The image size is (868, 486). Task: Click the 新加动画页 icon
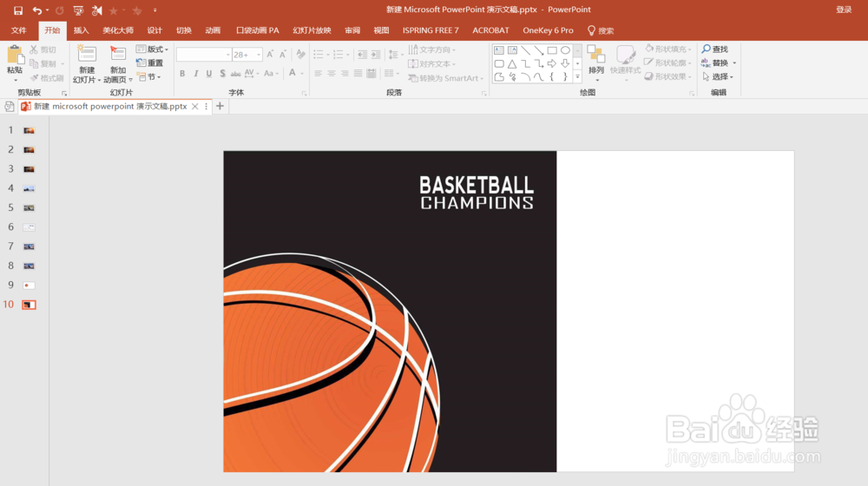(x=118, y=55)
